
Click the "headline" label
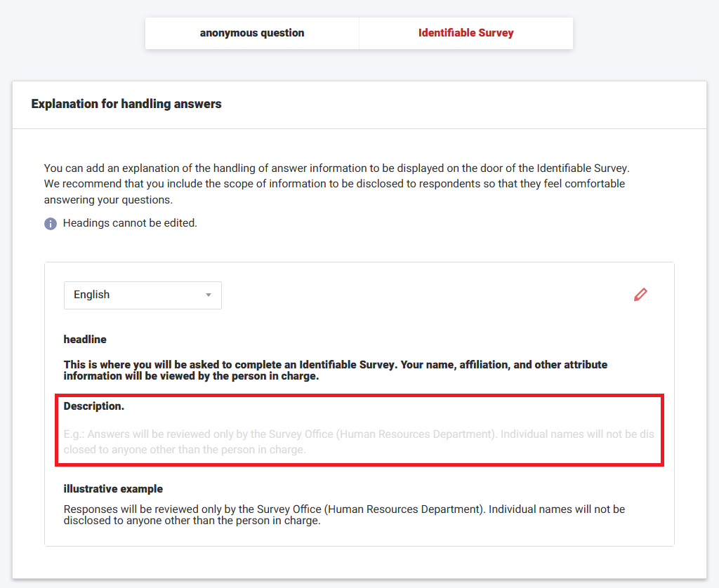click(85, 340)
